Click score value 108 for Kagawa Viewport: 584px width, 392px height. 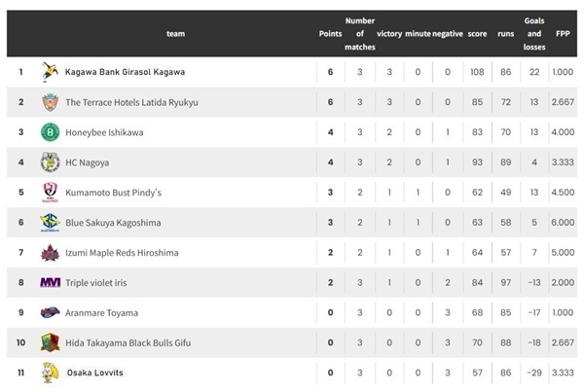(477, 72)
